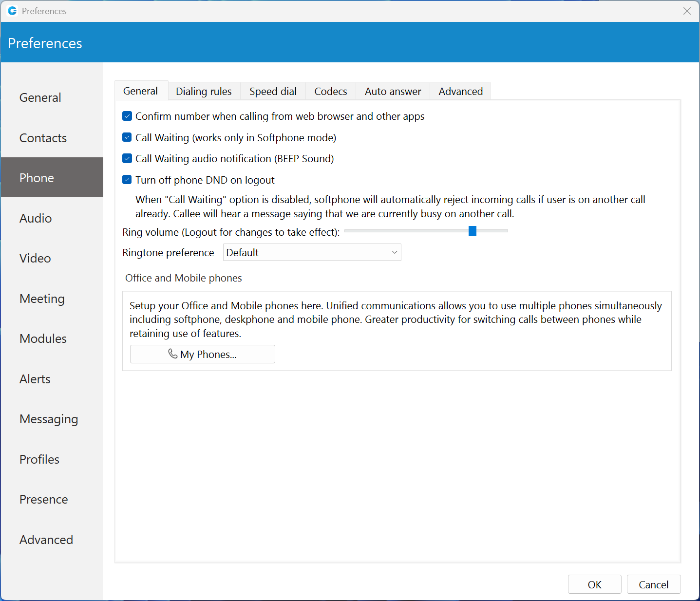Image resolution: width=700 pixels, height=601 pixels.
Task: Toggle the Call Waiting BEEP sound option
Action: coord(127,158)
